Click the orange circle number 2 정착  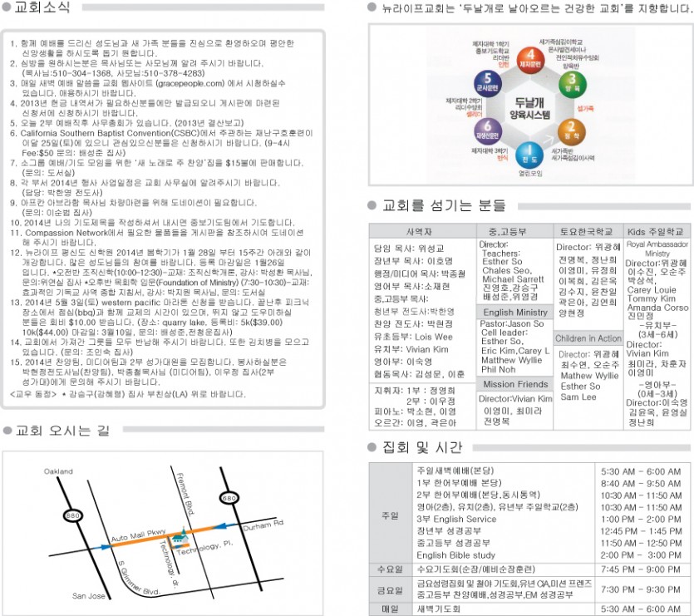(x=572, y=131)
